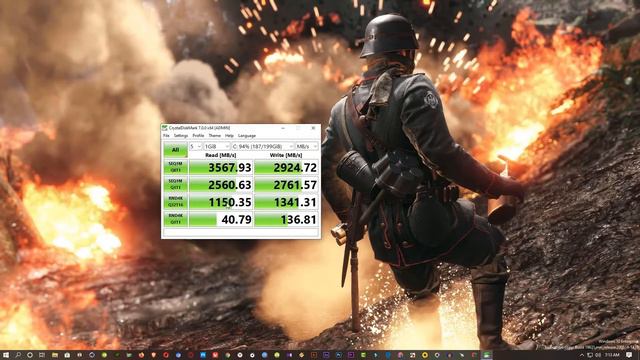
Task: Open the taskbar clock showing 3:13 AM
Action: pos(612,355)
